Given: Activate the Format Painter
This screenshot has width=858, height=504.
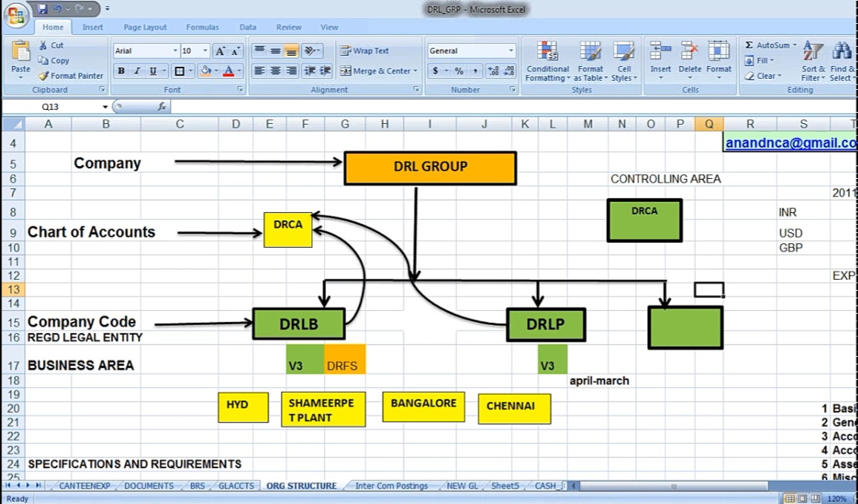Looking at the screenshot, I should 71,76.
